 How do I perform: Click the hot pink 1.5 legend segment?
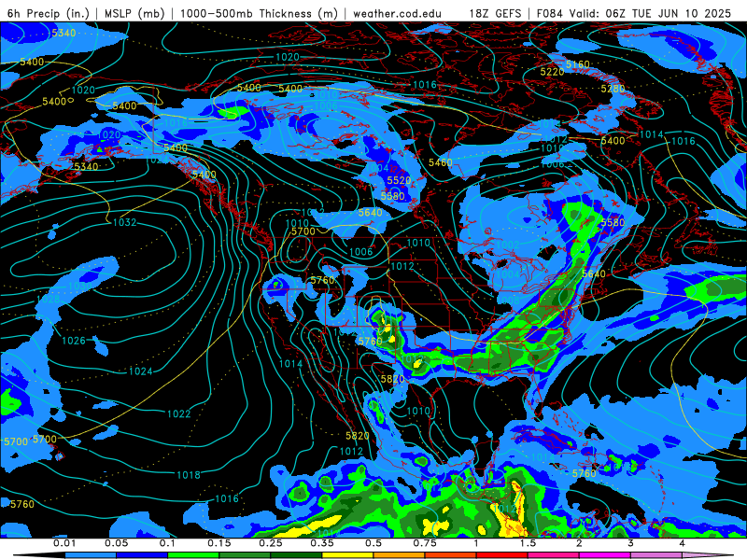pyautogui.click(x=554, y=555)
